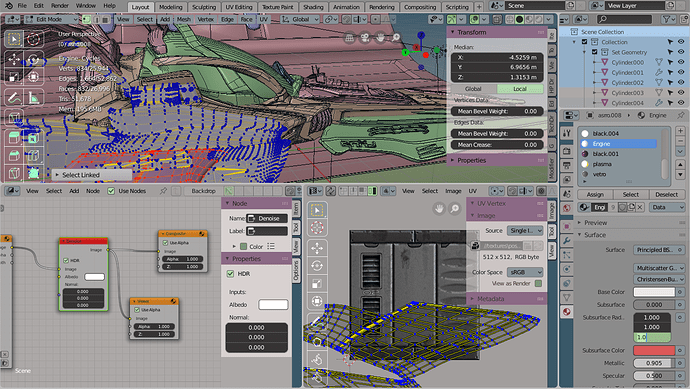Switch median transform to Global

point(473,89)
